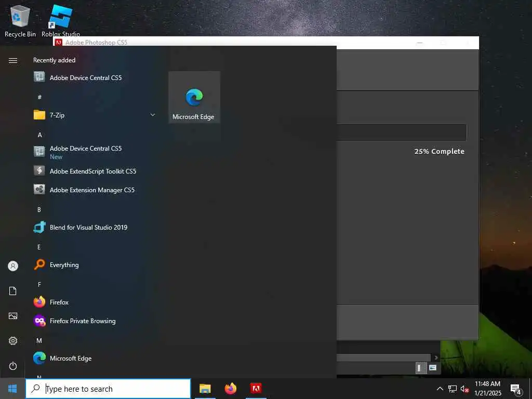Screen dimensions: 532x399
Task: Open the notification center icon
Action: pos(516,389)
